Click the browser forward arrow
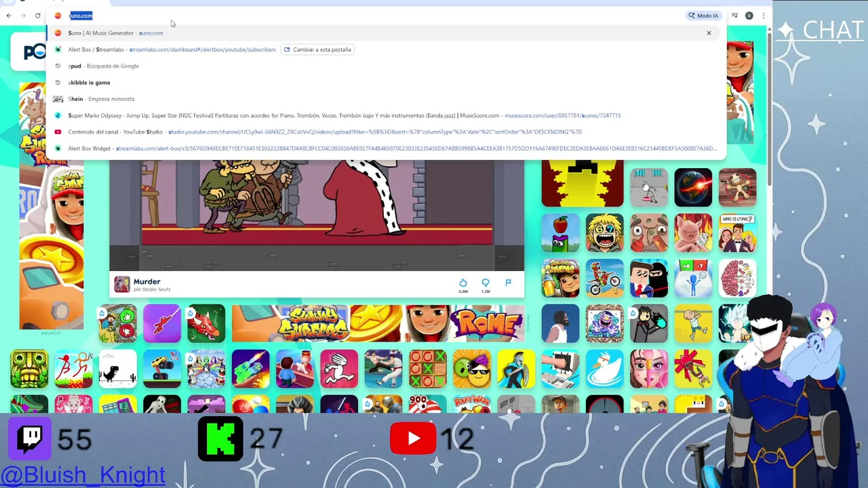Screen dimensions: 868x488 click(x=23, y=16)
